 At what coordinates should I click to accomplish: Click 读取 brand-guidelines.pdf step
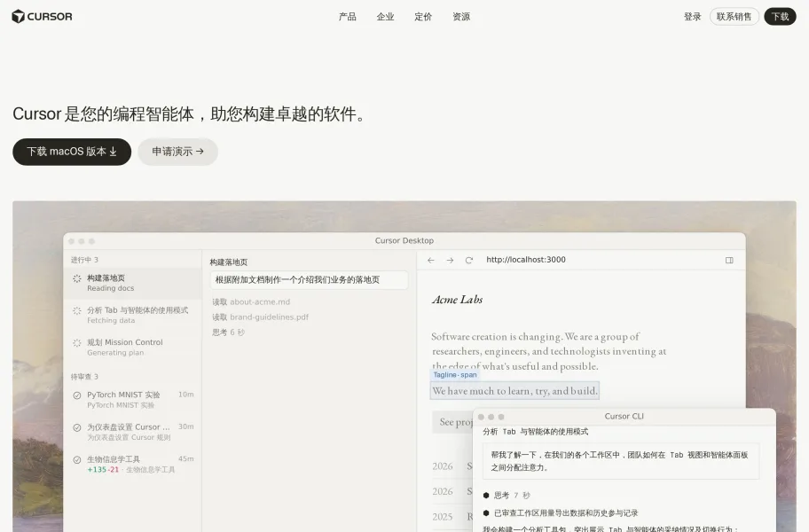261,317
